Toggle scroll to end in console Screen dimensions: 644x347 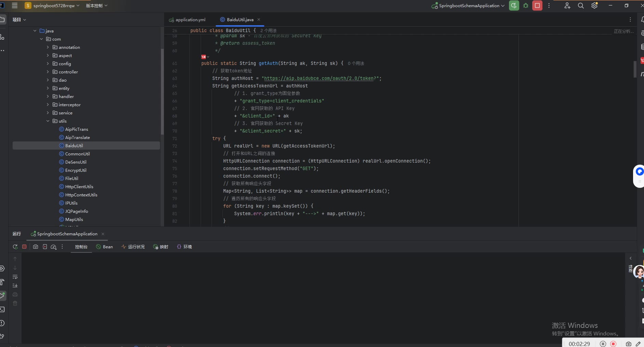(15, 286)
